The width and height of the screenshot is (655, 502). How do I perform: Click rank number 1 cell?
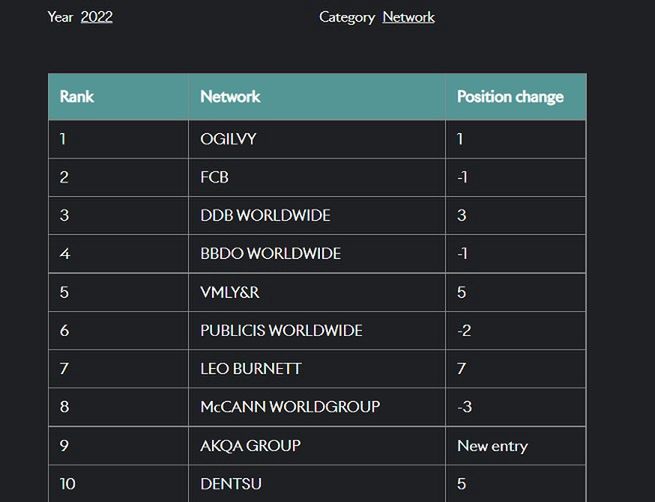point(63,139)
